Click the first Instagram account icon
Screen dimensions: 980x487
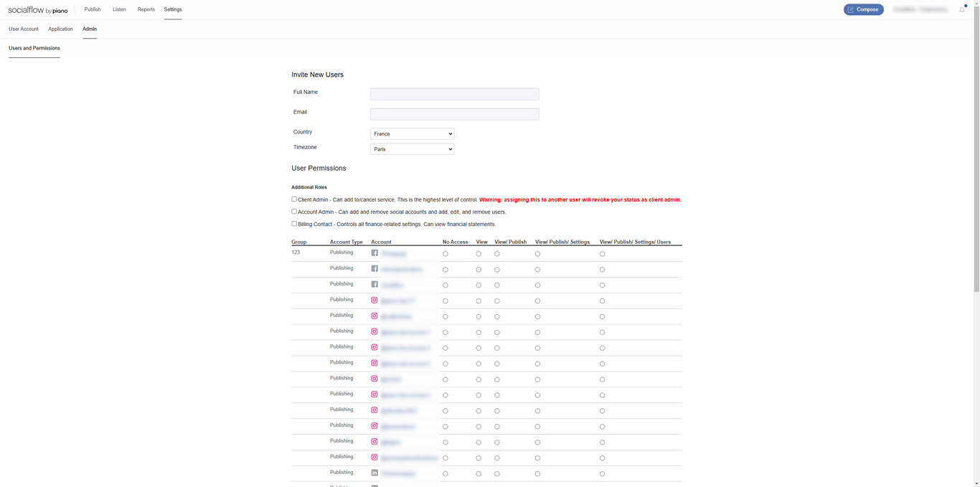coord(374,301)
